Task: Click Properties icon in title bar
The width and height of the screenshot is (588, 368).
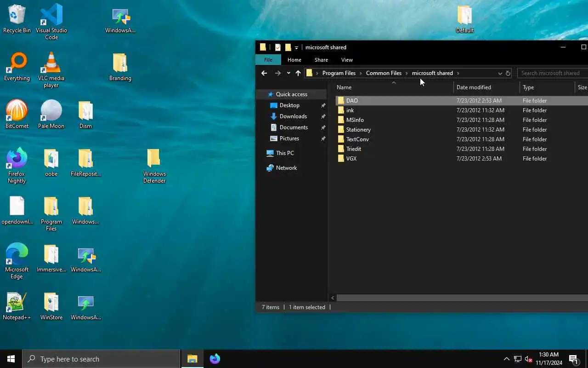Action: (278, 47)
